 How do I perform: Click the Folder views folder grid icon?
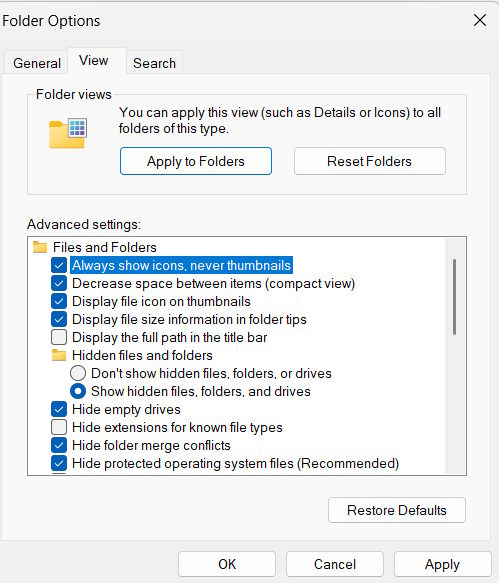pyautogui.click(x=68, y=133)
